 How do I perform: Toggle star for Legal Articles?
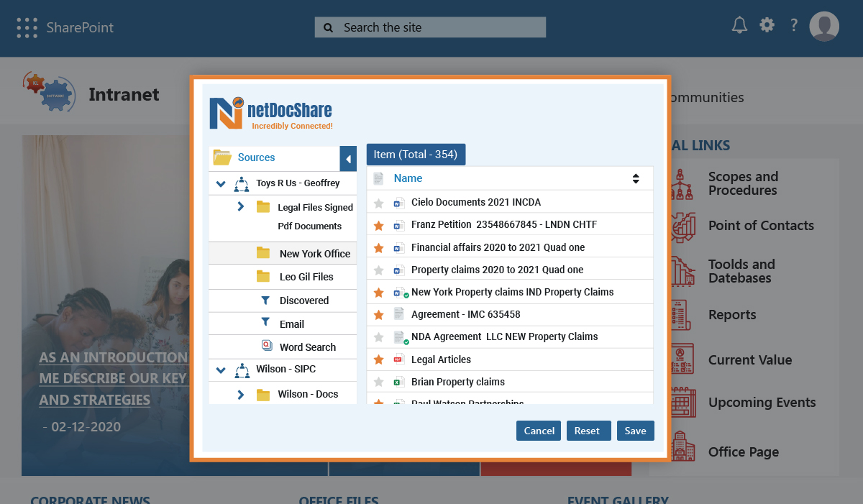379,359
